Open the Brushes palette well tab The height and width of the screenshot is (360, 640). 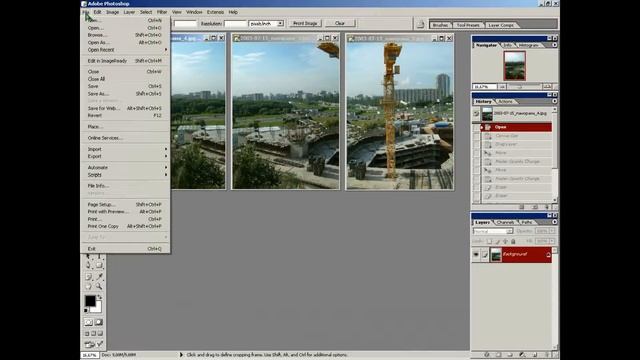click(440, 25)
